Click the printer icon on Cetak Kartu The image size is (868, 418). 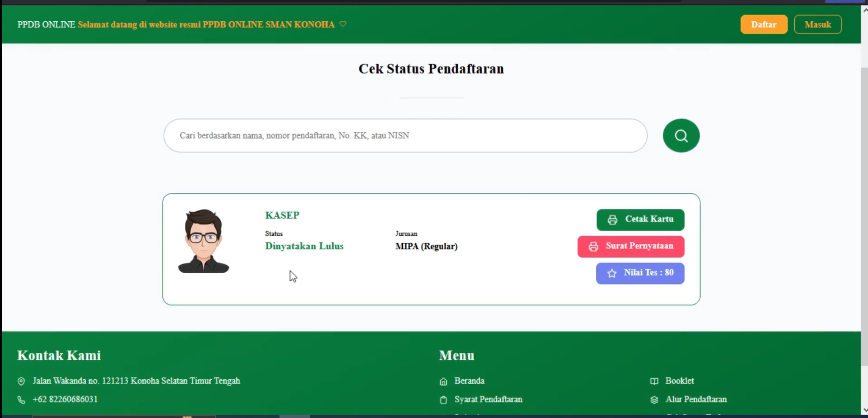612,220
